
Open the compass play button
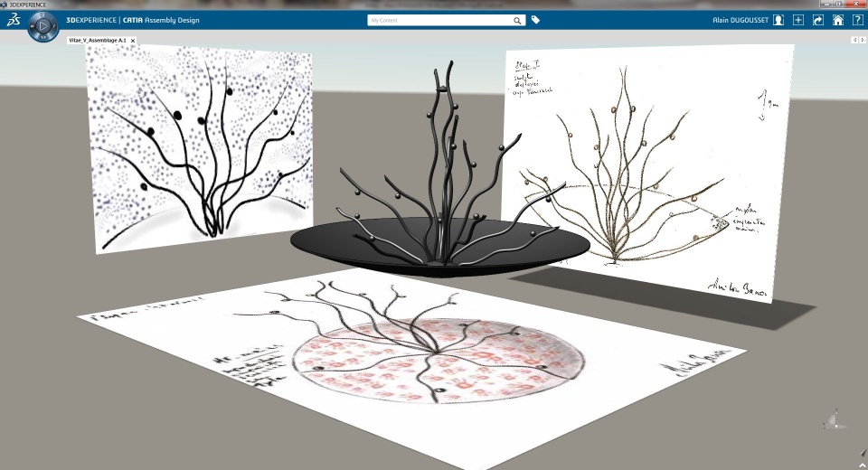(x=43, y=25)
